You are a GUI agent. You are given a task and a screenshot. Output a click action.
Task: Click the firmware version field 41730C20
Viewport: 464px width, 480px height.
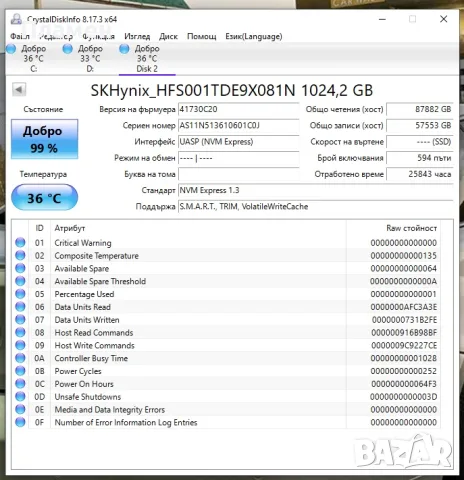point(239,109)
